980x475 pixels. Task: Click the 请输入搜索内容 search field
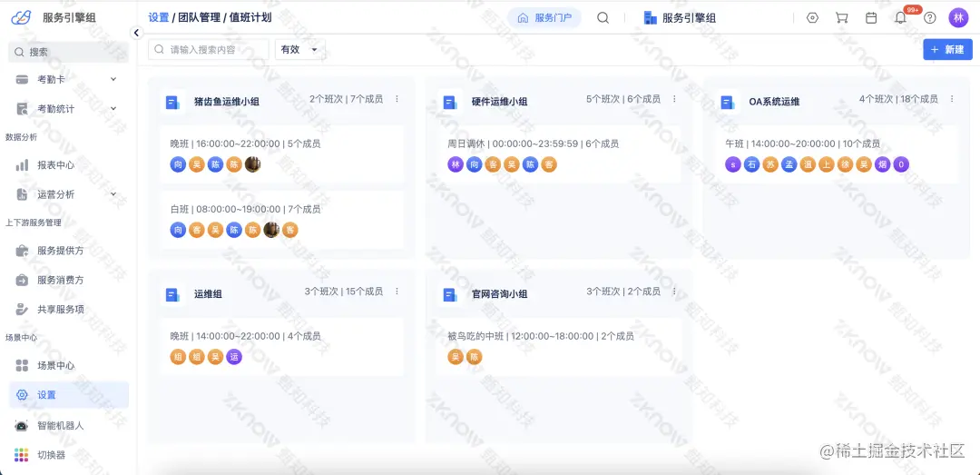pos(208,49)
